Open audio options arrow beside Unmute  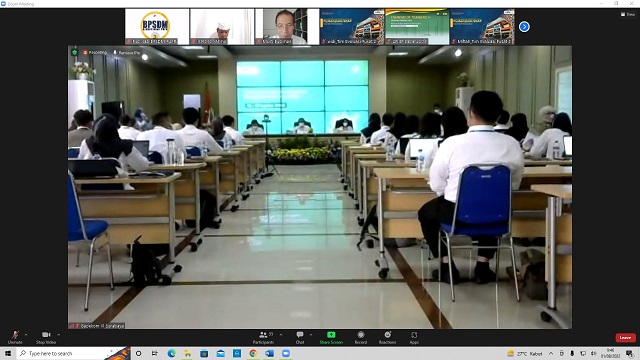pos(26,335)
